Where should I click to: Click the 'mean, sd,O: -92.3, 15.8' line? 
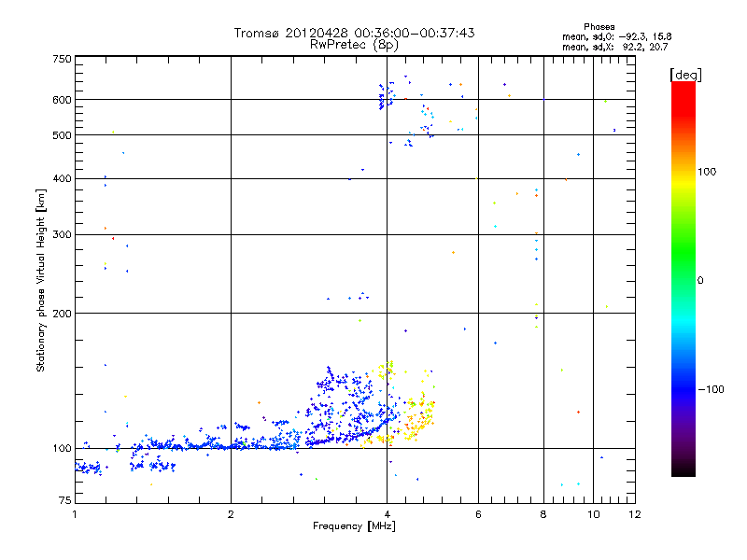coord(617,36)
